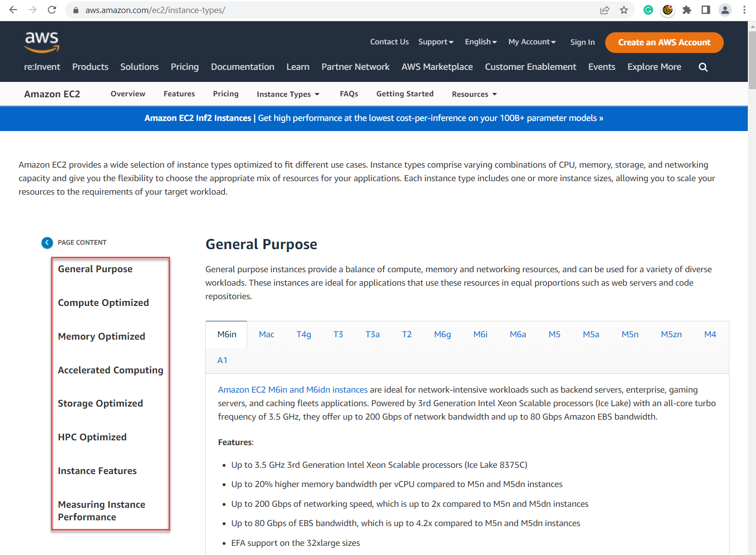Screen dimensions: 756x555
Task: Open AWS Marketplace menu
Action: coord(437,67)
